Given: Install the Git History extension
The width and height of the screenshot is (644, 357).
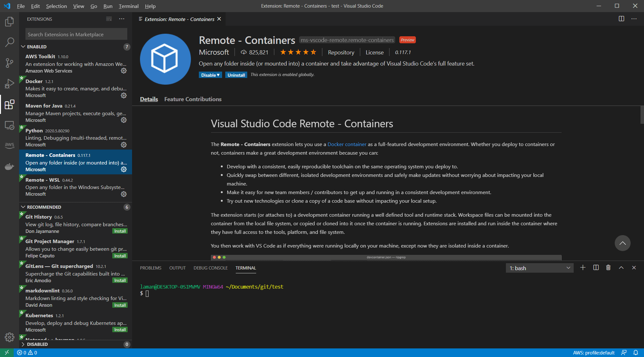Looking at the screenshot, I should coord(120,231).
